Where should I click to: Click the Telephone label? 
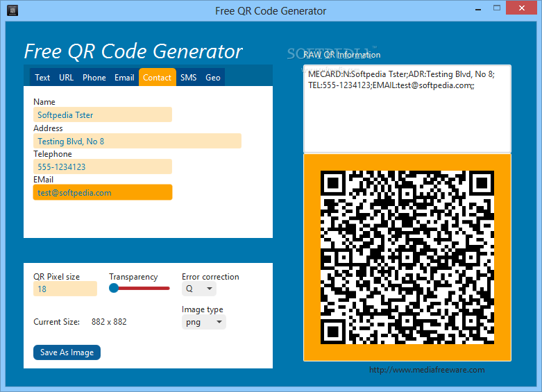coord(53,154)
